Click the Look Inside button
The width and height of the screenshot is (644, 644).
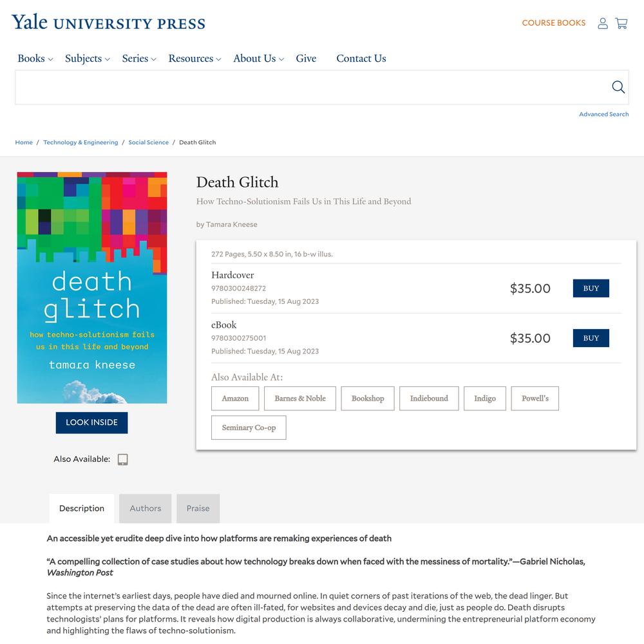point(91,422)
